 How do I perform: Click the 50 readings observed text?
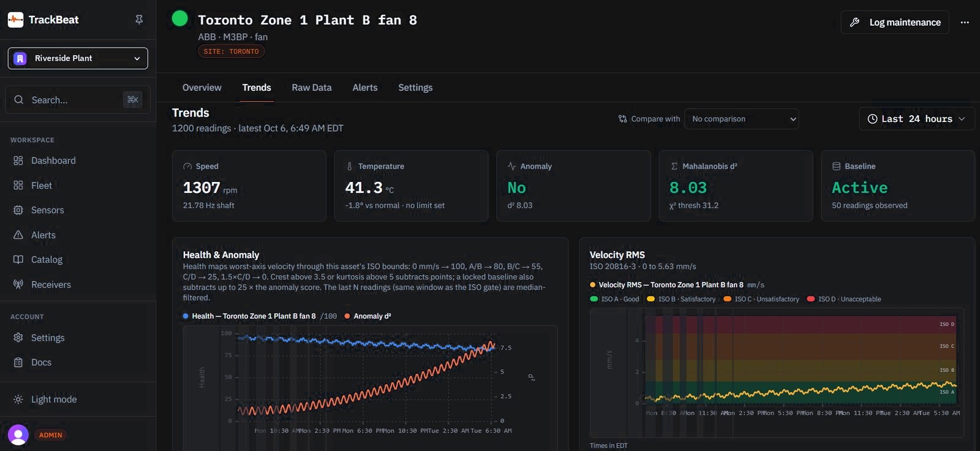(x=870, y=205)
